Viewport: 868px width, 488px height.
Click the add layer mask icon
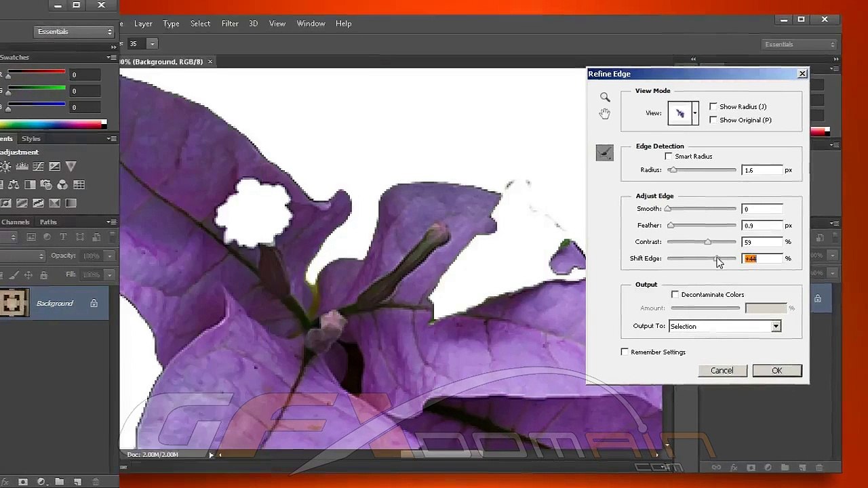coord(23,481)
